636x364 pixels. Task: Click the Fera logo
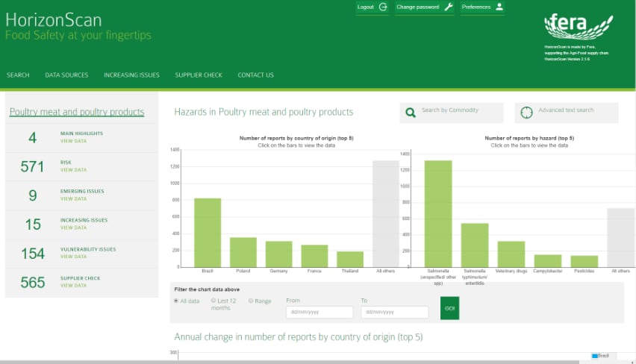[578, 27]
